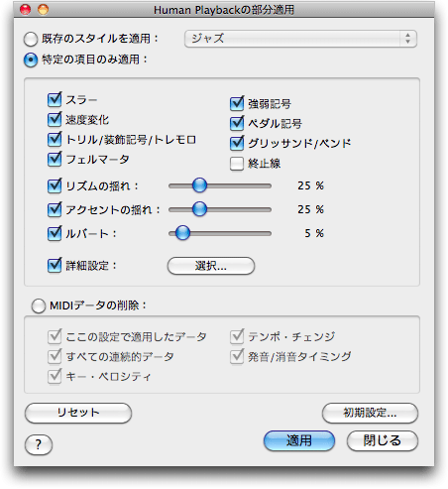Open the help question mark button
This screenshot has width=448, height=489.
pos(39,444)
